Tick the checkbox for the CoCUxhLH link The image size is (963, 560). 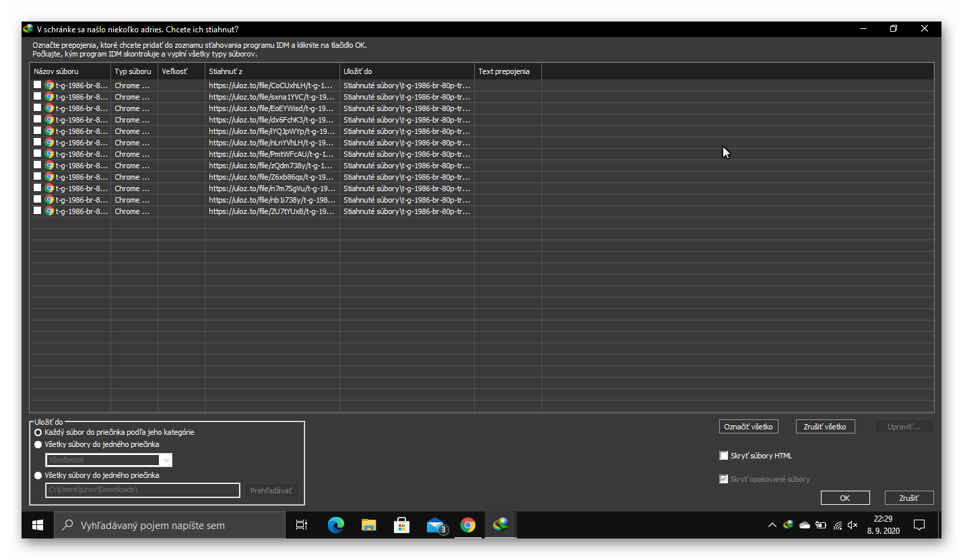pos(38,85)
